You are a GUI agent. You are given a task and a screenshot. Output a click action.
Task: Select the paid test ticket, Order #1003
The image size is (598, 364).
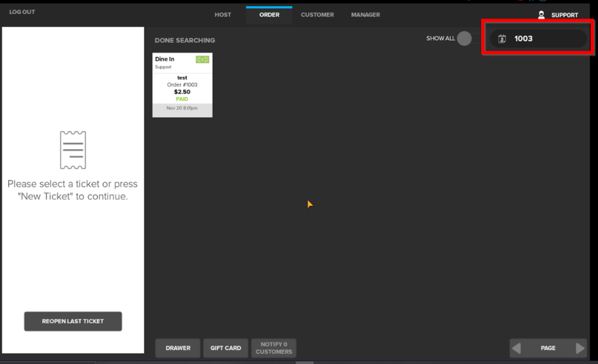182,89
